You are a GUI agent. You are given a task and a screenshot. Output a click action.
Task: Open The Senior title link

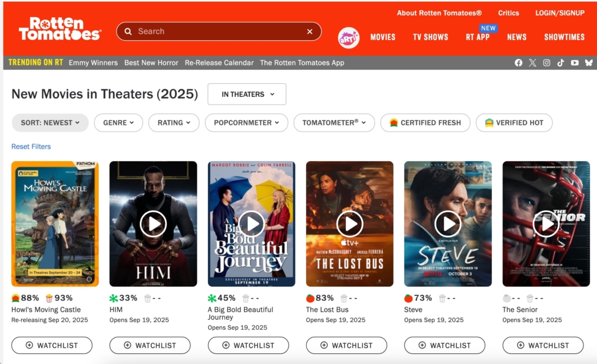click(520, 310)
